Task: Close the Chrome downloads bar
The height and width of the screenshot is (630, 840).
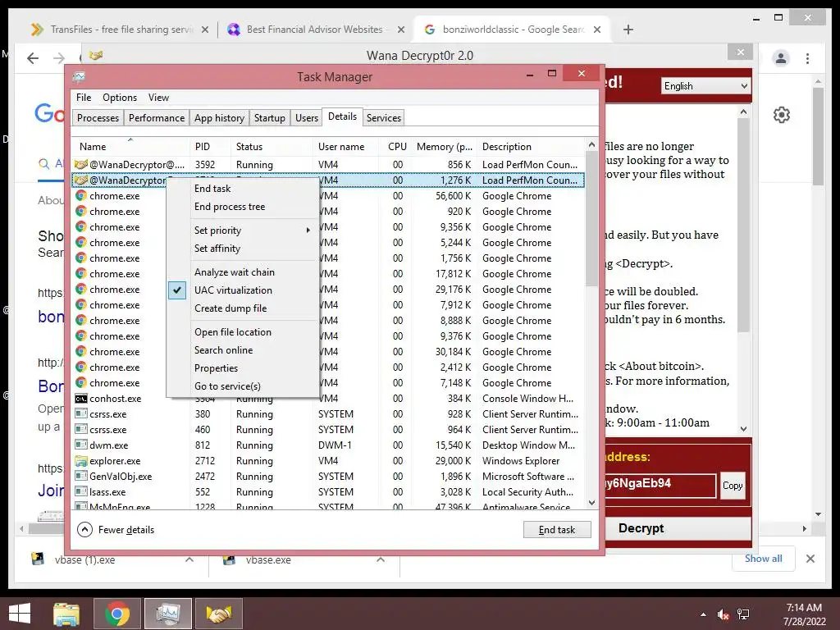Action: [x=810, y=559]
